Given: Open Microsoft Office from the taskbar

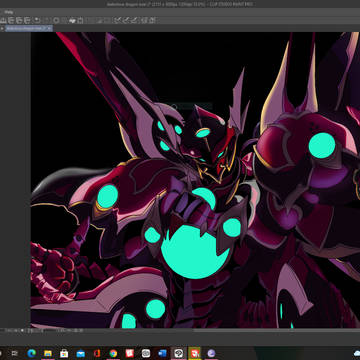Looking at the screenshot, I should (97, 353).
